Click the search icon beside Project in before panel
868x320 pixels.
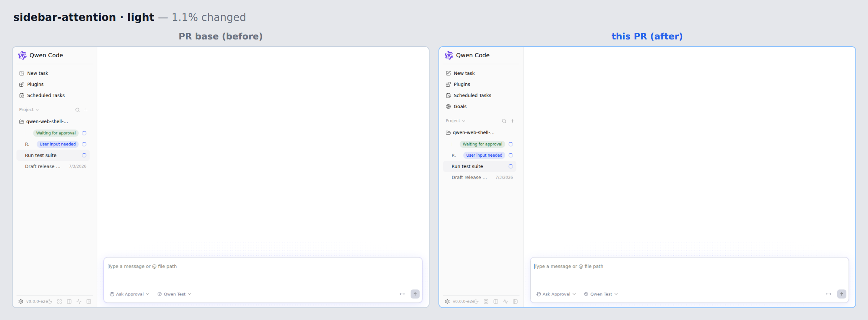click(77, 110)
